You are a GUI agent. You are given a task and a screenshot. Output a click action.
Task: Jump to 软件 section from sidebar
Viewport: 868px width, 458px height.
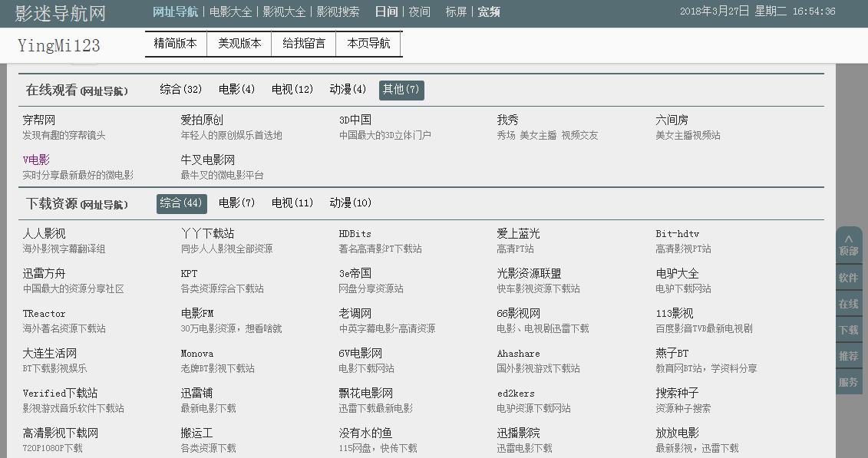pyautogui.click(x=848, y=278)
